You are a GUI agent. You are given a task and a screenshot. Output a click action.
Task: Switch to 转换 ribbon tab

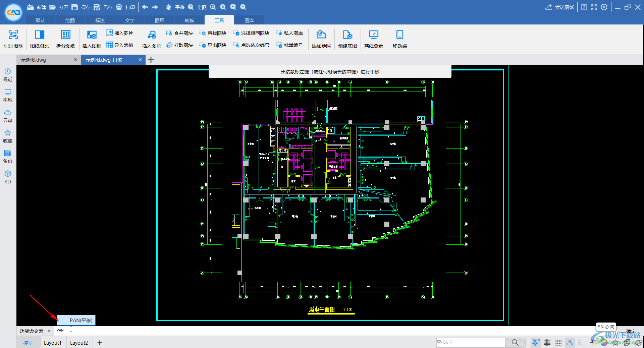[190, 20]
